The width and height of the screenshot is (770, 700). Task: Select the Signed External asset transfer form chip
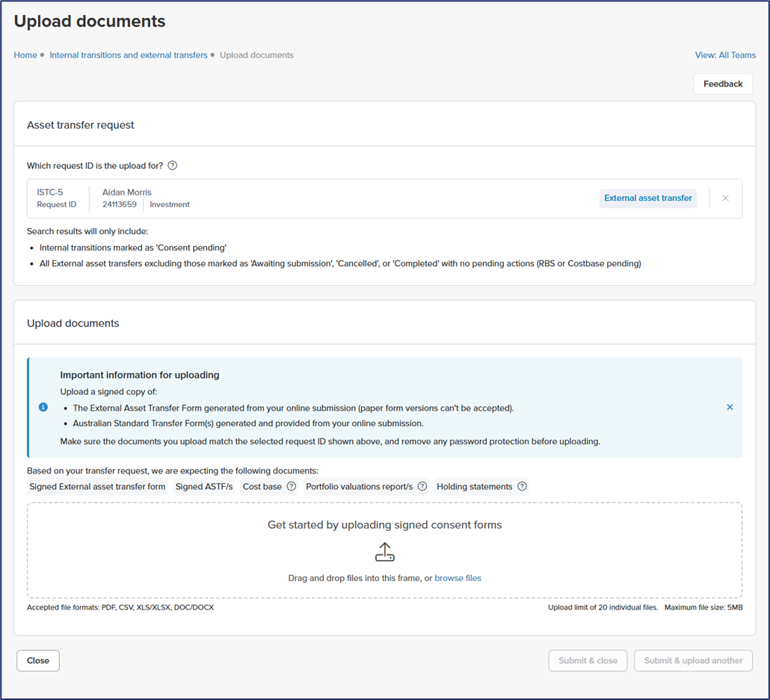tap(97, 487)
